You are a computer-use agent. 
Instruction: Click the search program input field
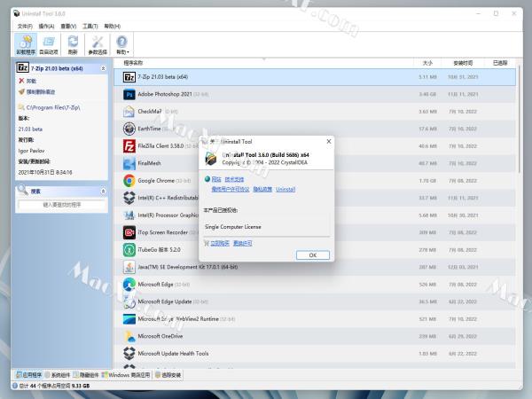62,205
